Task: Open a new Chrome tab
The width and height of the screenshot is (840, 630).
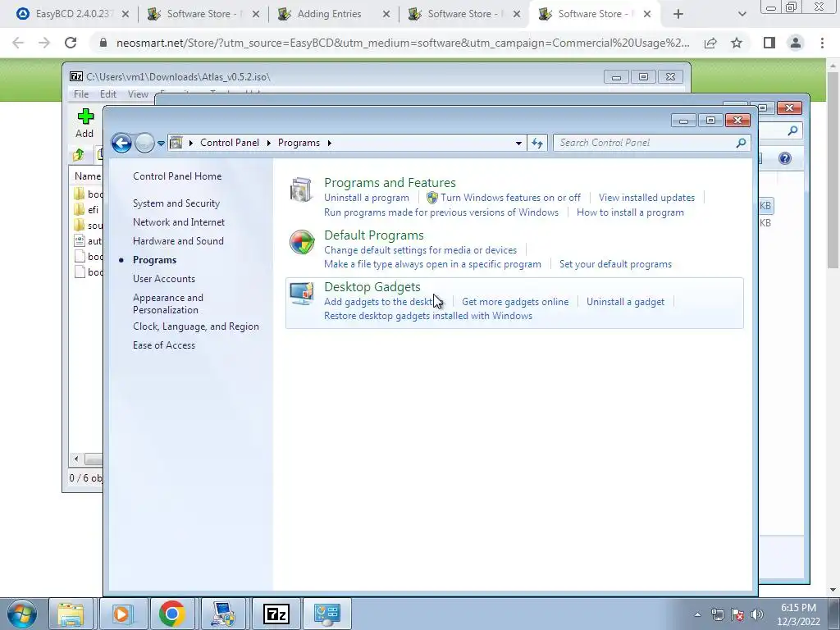Action: (678, 14)
